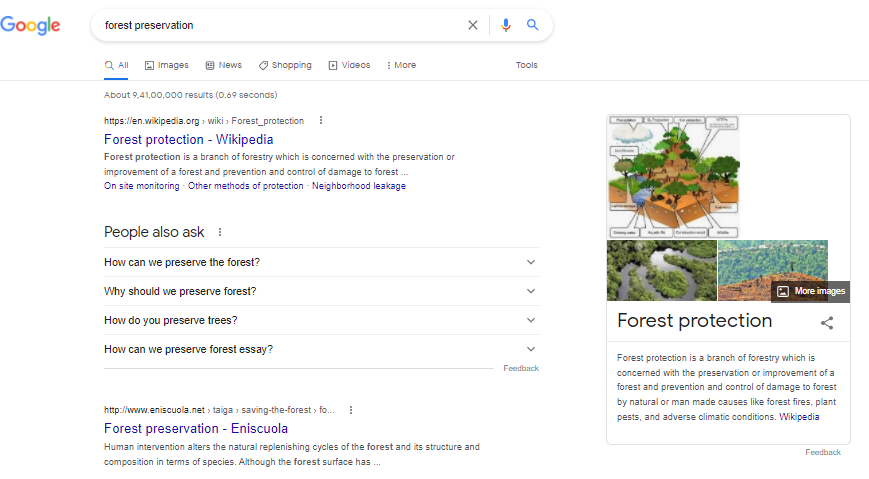869x479 pixels.
Task: Click the Google logo
Action: click(30, 26)
